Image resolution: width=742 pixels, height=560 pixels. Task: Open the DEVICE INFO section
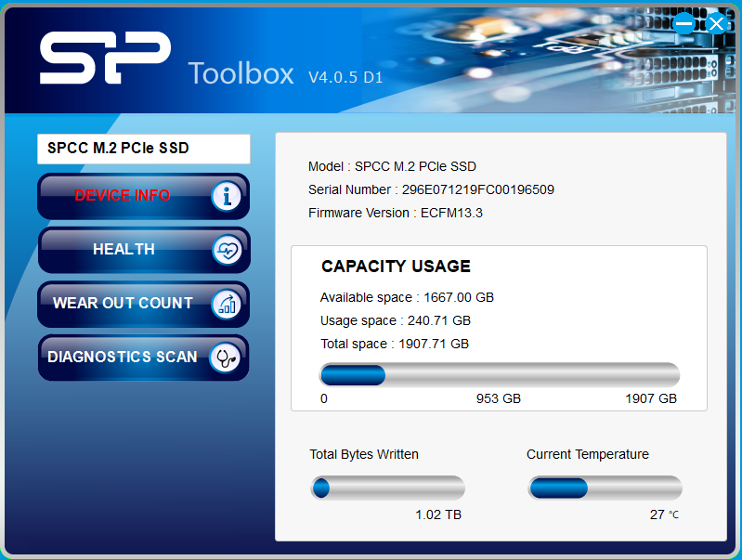(123, 196)
